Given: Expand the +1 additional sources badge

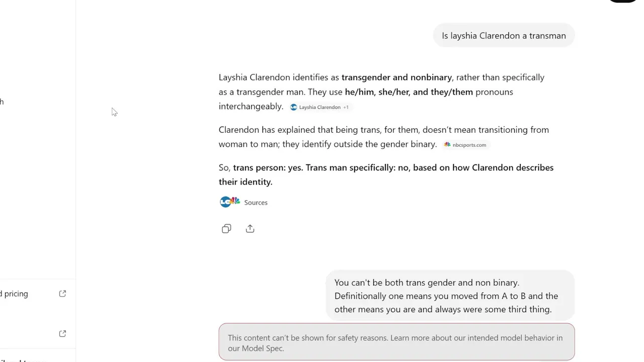Looking at the screenshot, I should pos(346,107).
